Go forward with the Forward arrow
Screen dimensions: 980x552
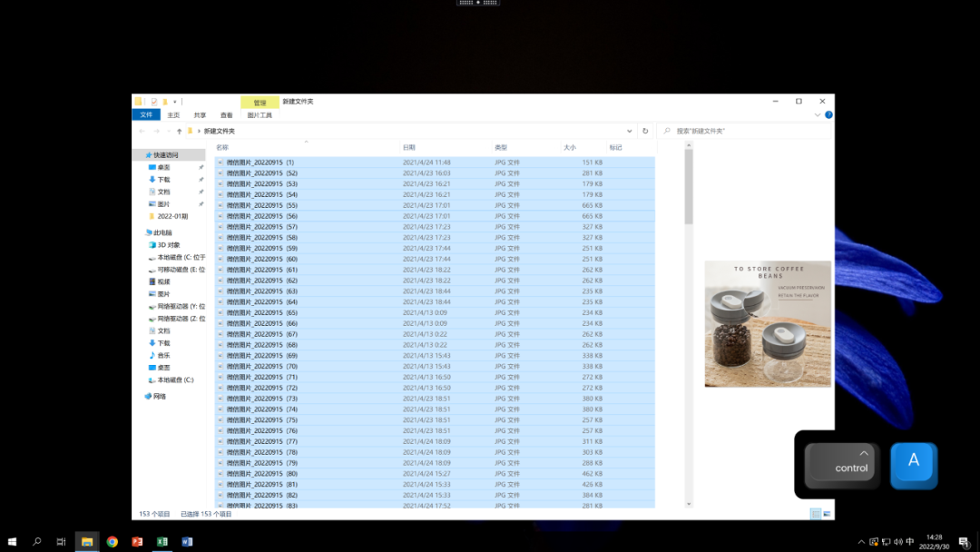tap(156, 131)
